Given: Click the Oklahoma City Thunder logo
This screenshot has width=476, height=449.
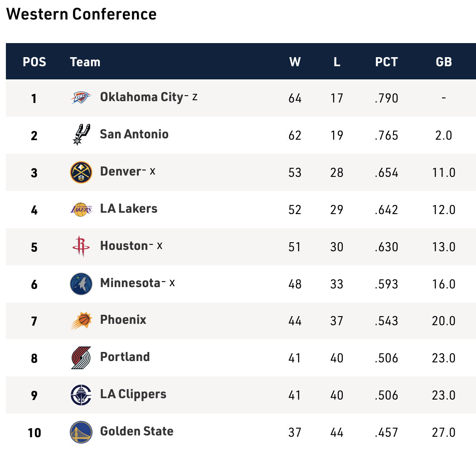Looking at the screenshot, I should tap(81, 98).
